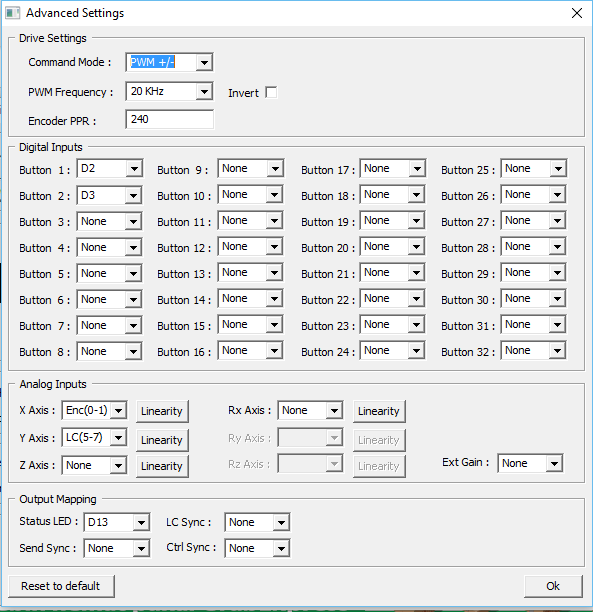Show options for Button 32 dropdown
This screenshot has width=593, height=612.
pos(534,350)
